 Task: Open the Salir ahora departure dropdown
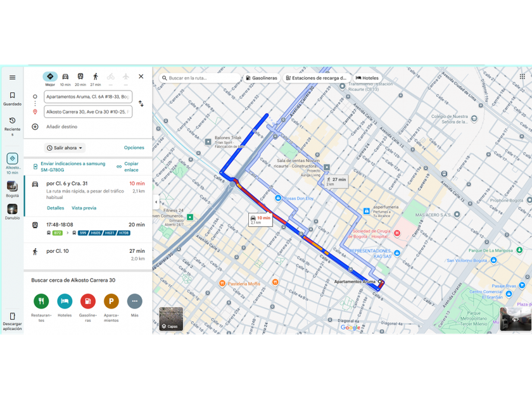pyautogui.click(x=65, y=148)
